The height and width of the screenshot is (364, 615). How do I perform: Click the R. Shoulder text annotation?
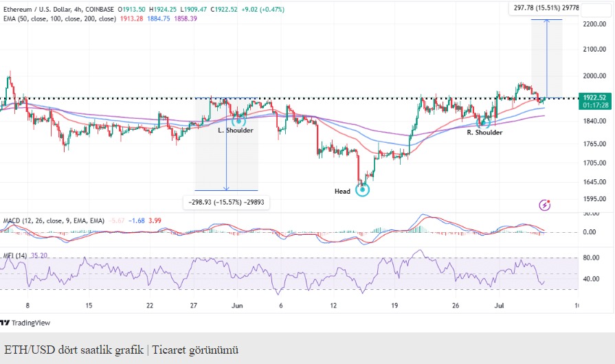tap(484, 133)
